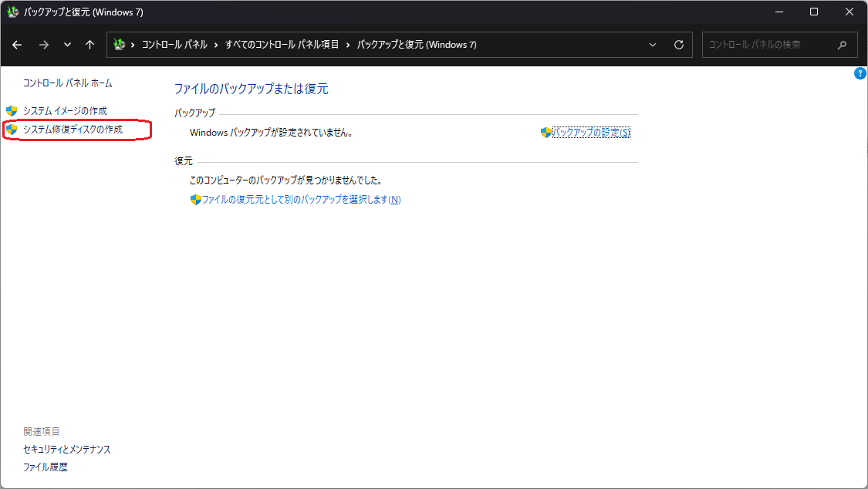The width and height of the screenshot is (868, 489).
Task: Go up one level with up arrow
Action: [x=90, y=45]
